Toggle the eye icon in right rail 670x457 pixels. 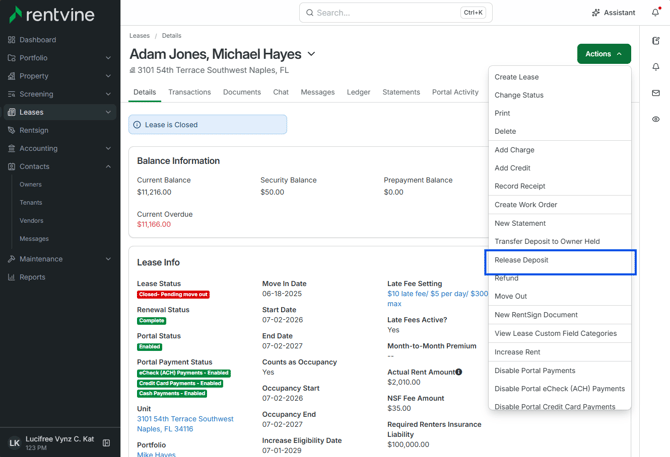tap(656, 119)
